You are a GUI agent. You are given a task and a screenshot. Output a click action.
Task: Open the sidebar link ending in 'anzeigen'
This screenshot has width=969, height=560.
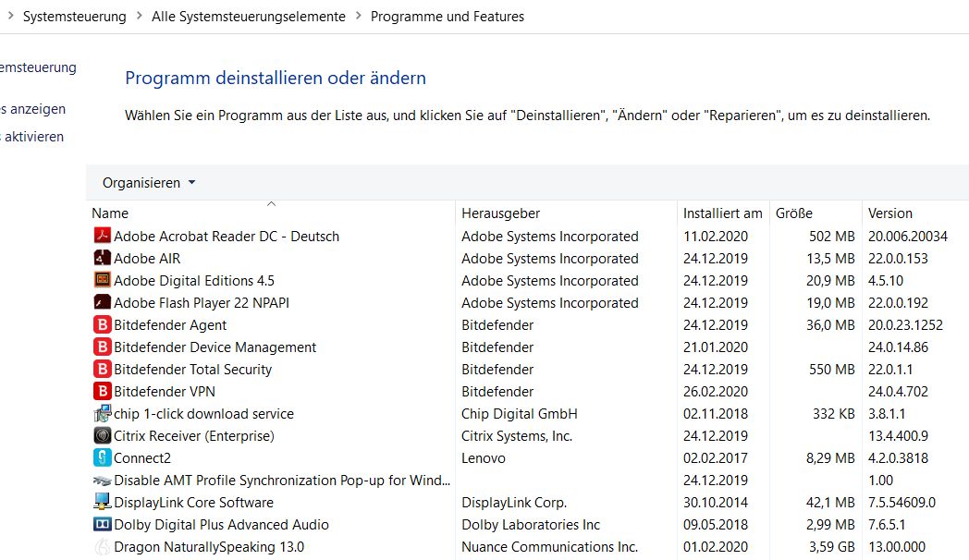coord(32,109)
